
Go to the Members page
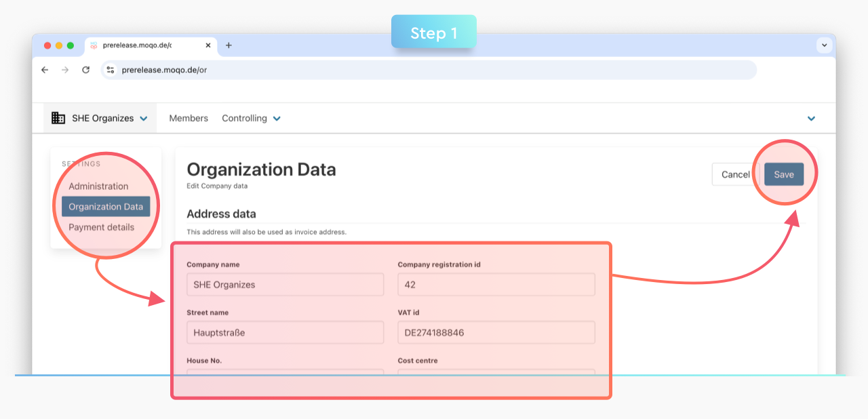(189, 118)
